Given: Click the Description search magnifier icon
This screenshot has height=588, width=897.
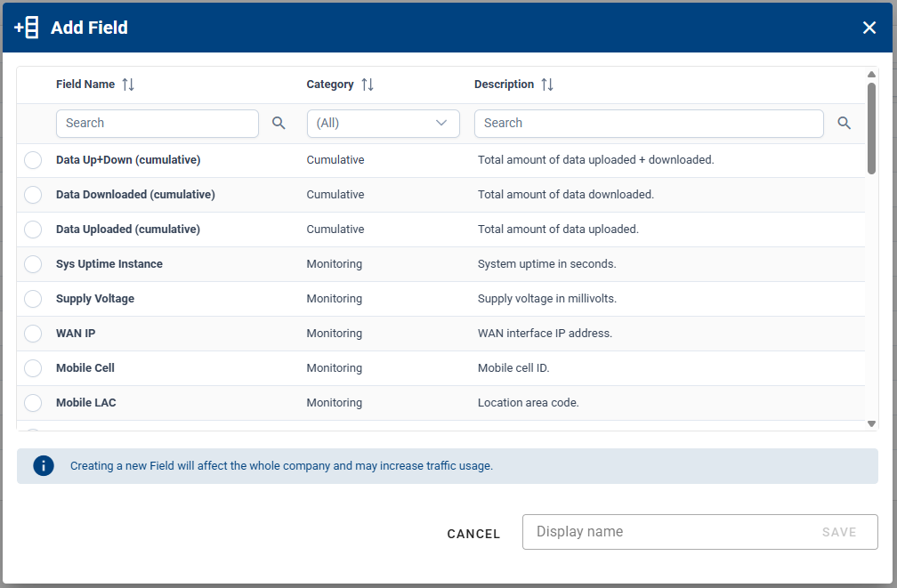Looking at the screenshot, I should point(844,124).
